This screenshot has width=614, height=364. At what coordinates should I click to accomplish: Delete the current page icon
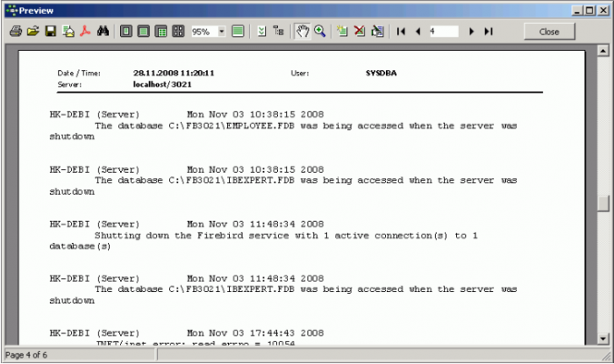360,32
